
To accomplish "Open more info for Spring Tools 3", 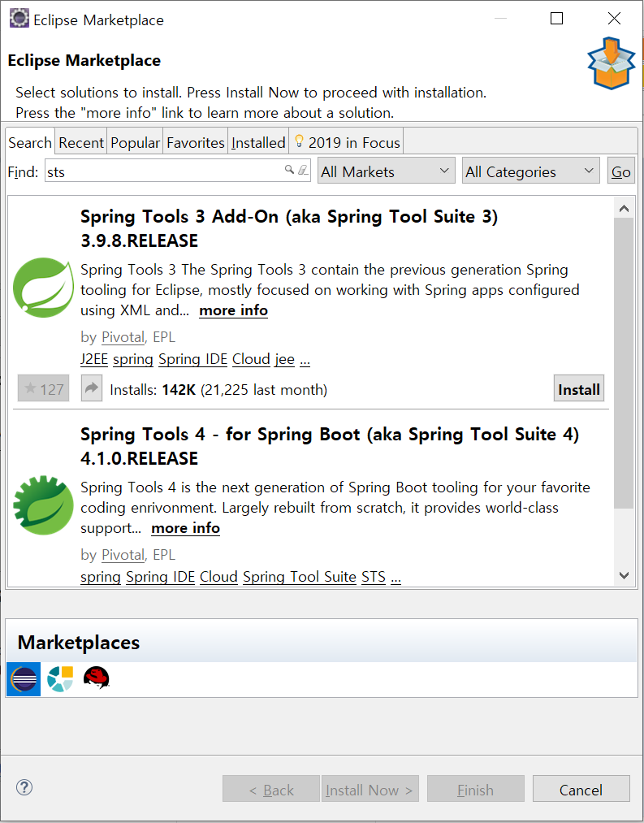I will [x=234, y=310].
